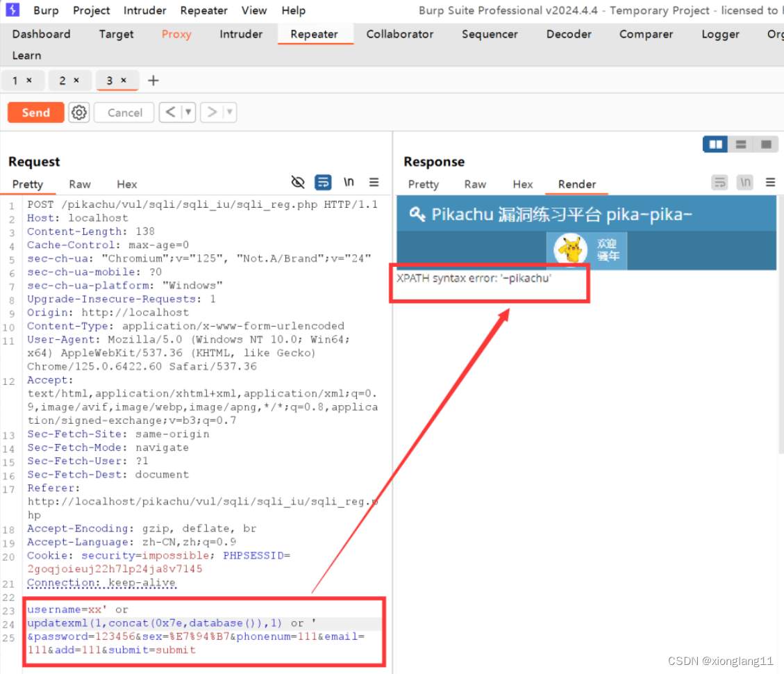Switch to Proxy tab

click(x=176, y=34)
